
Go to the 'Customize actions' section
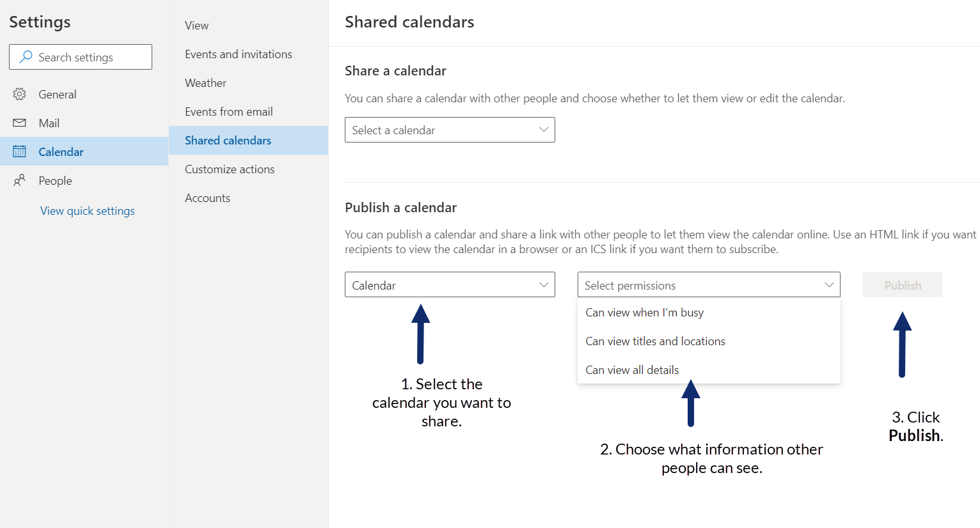[229, 169]
